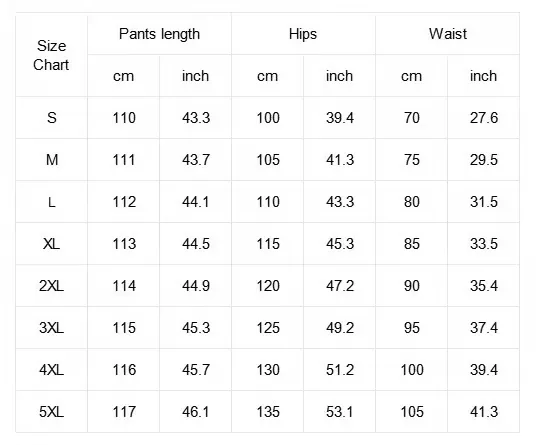Select the Pants length column header
Viewport: 536px width, 445px height.
click(x=159, y=34)
